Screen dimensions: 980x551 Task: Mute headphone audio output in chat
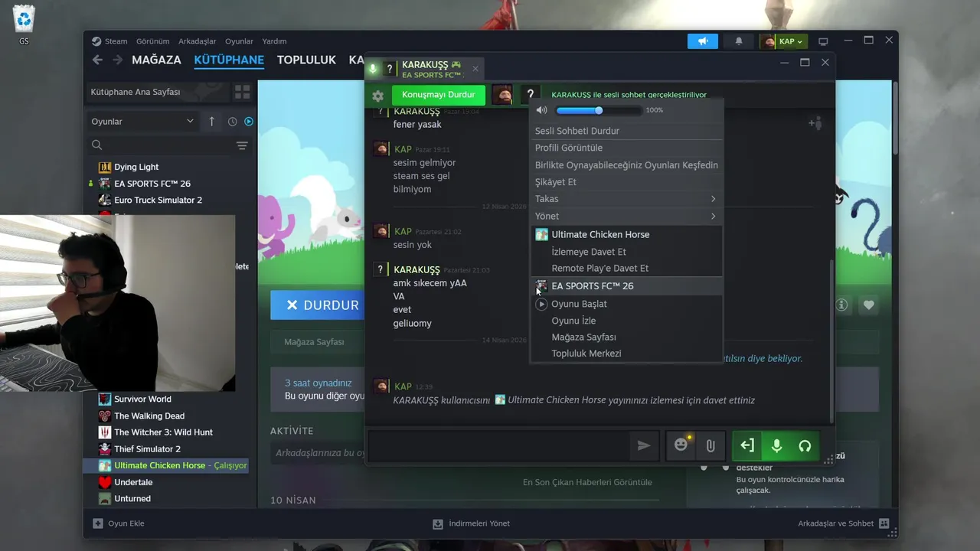805,445
